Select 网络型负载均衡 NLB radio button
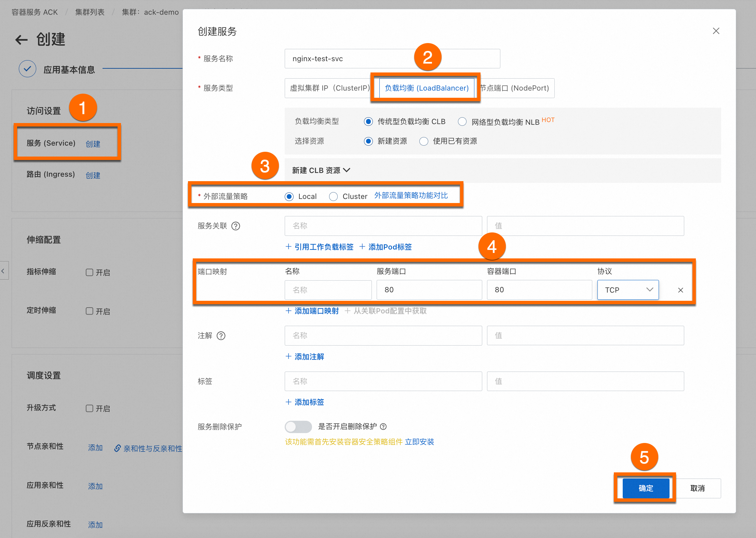756x538 pixels. [462, 122]
